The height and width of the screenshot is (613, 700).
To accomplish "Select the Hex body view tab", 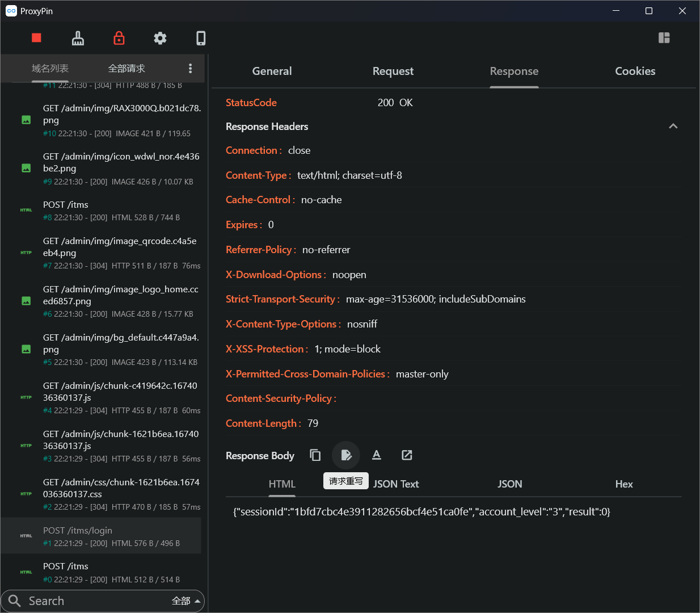I will click(623, 484).
